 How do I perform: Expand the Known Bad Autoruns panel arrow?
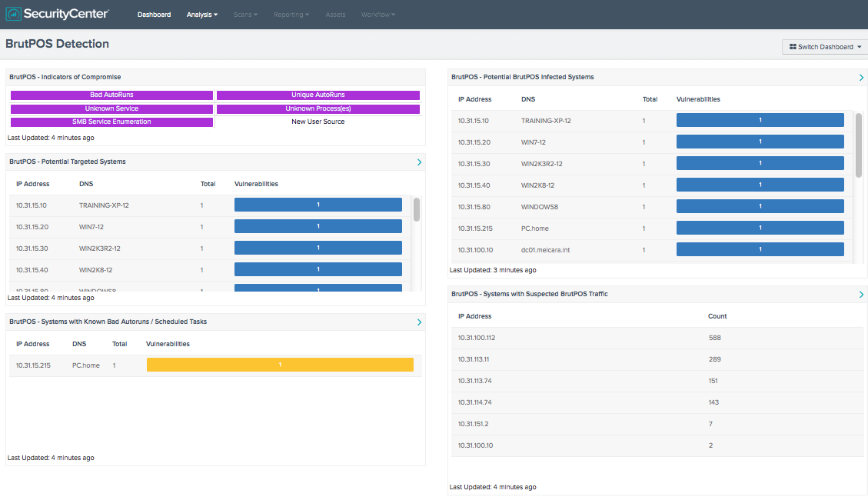click(419, 322)
